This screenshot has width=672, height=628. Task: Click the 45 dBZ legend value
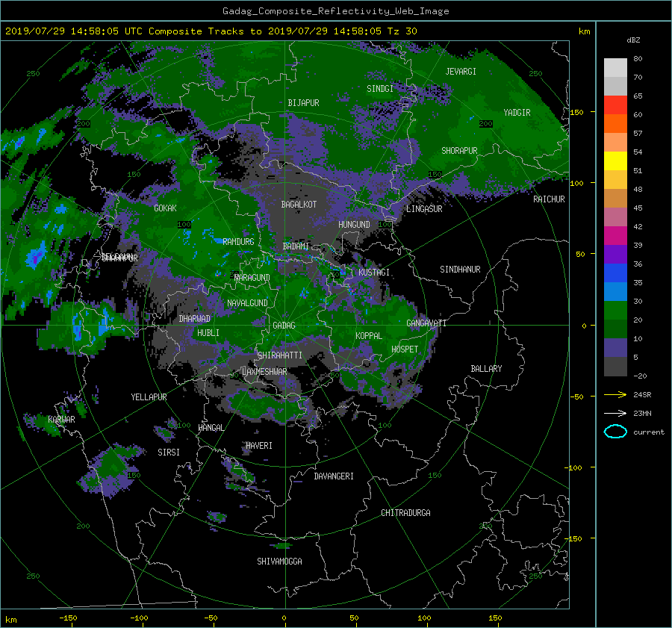click(638, 208)
